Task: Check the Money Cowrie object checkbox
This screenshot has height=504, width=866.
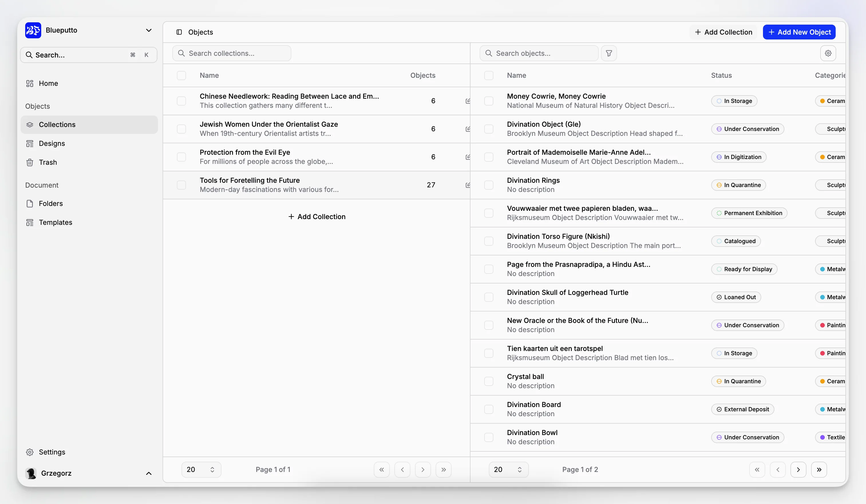Action: pyautogui.click(x=488, y=101)
